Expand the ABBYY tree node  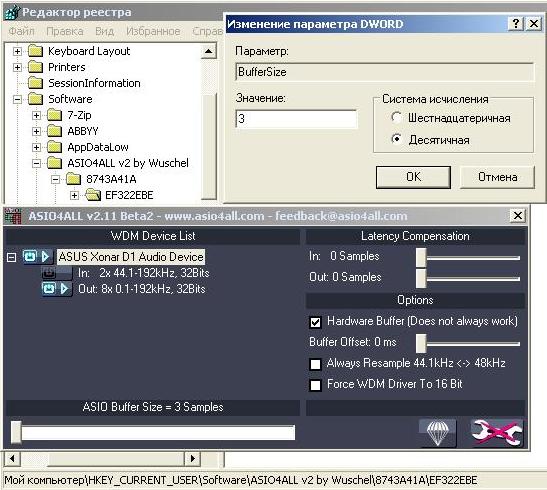click(36, 131)
